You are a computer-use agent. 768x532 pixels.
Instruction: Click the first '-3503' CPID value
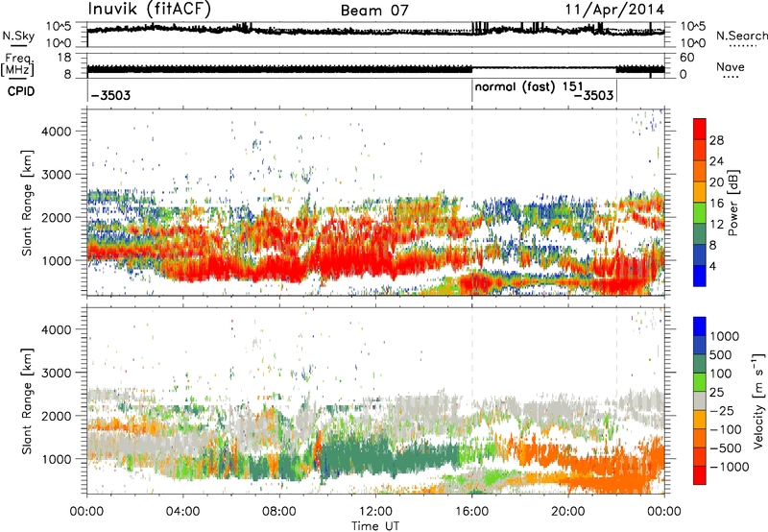pyautogui.click(x=110, y=95)
